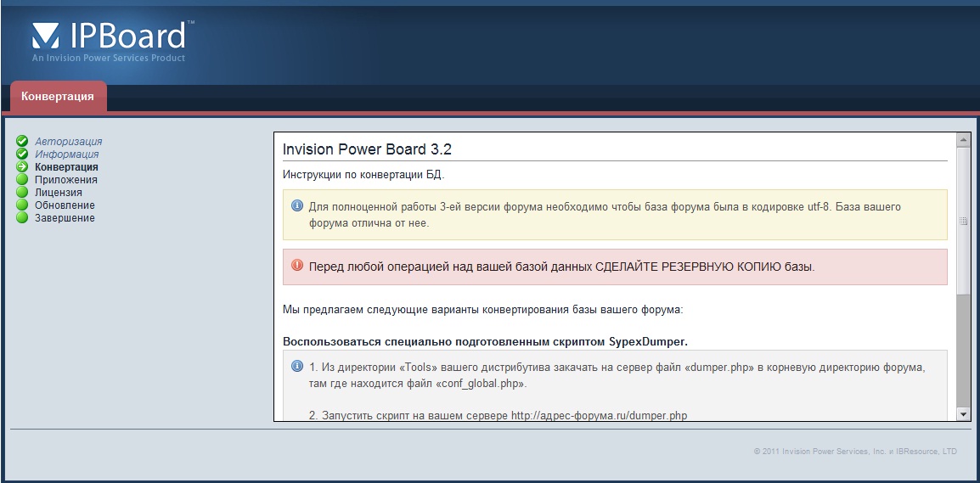
Task: Click the arrow icon beside Конвертация step
Action: pyautogui.click(x=22, y=167)
